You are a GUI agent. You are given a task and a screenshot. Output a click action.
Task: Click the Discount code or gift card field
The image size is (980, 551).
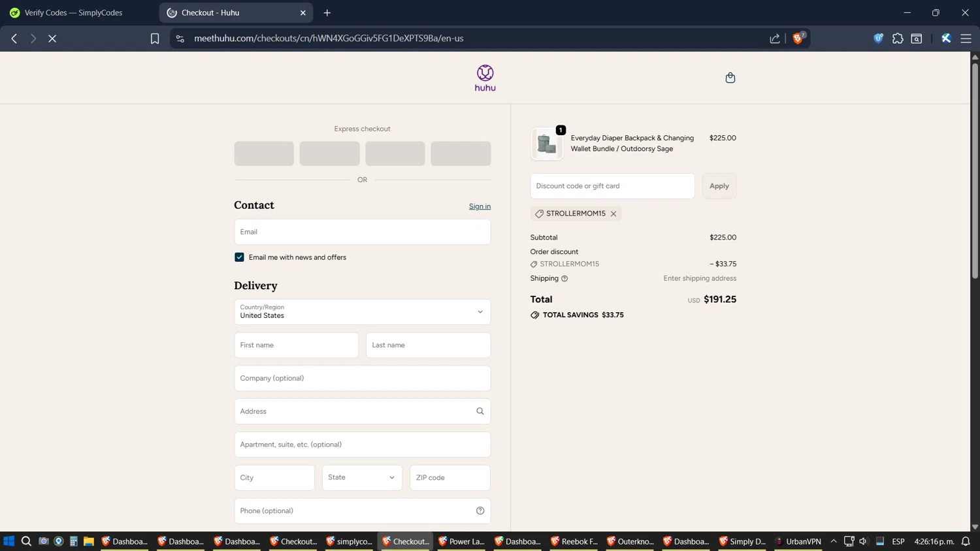612,186
